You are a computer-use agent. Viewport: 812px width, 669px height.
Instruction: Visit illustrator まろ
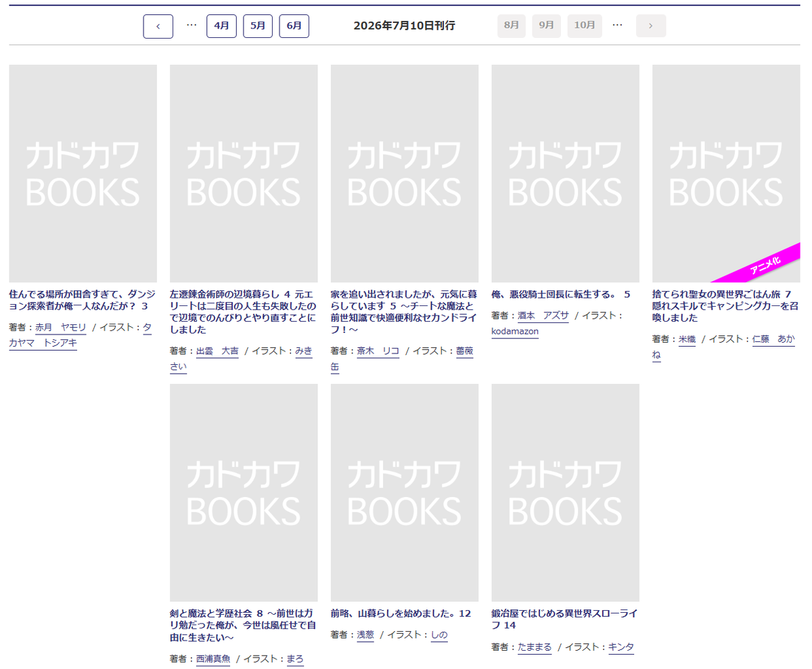295,659
